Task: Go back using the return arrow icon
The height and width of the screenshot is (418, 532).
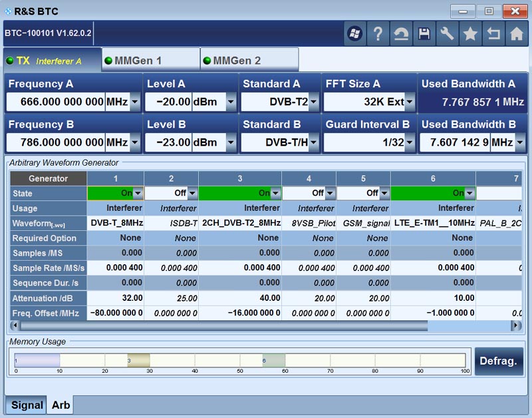Action: [x=493, y=34]
